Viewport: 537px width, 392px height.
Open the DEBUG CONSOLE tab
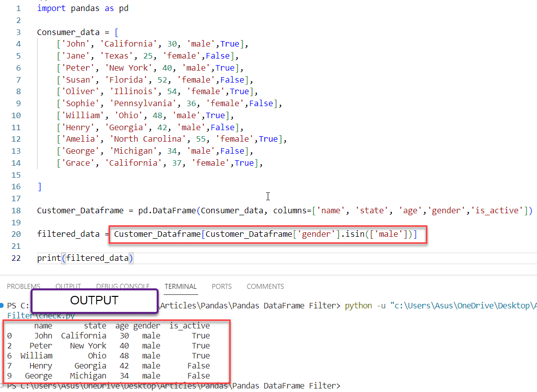[122, 286]
